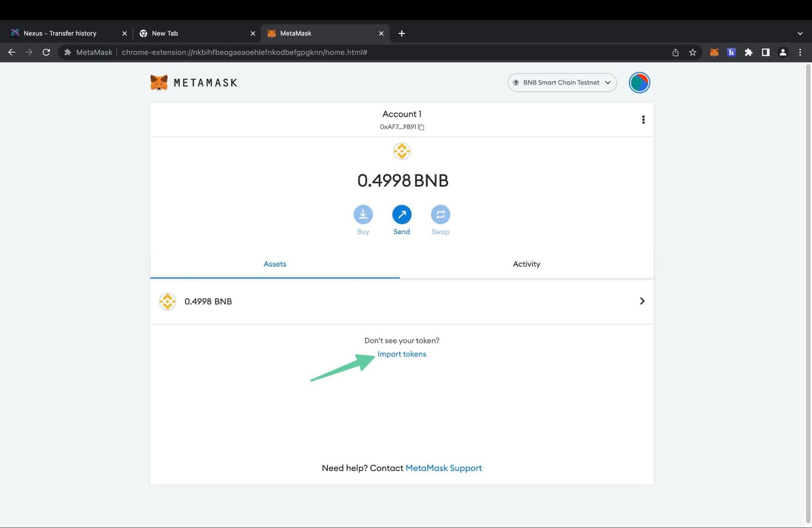Image resolution: width=812 pixels, height=528 pixels.
Task: Click the BNB token icon in assets
Action: (167, 301)
